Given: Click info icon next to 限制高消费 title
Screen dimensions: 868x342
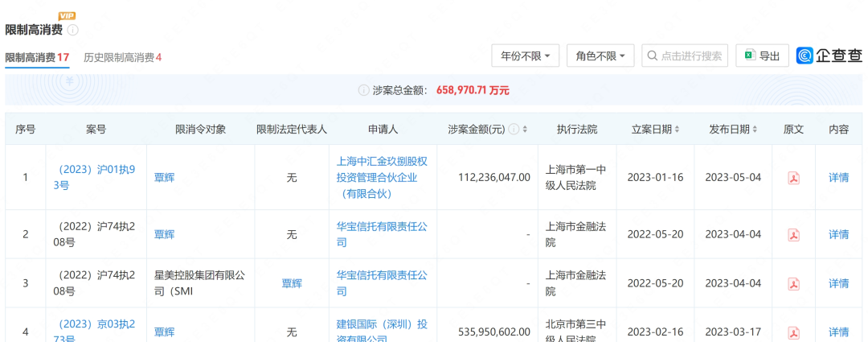Looking at the screenshot, I should 72,30.
